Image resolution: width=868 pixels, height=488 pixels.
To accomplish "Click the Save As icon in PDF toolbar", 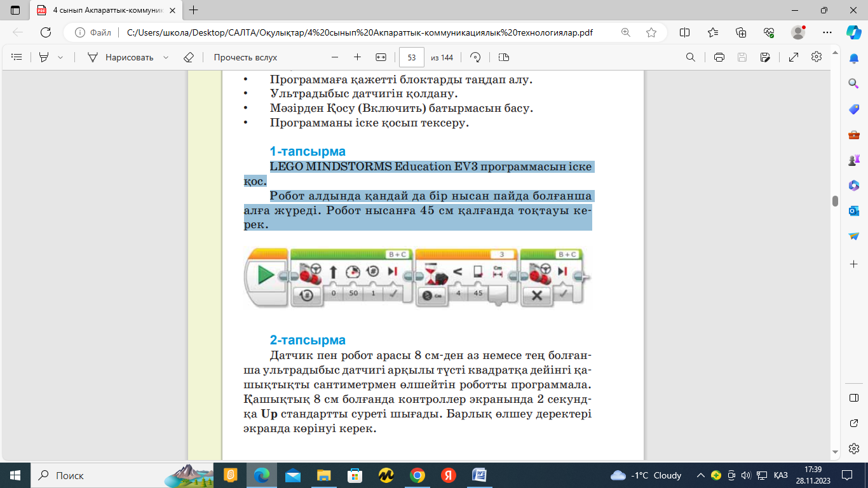I will [x=766, y=57].
